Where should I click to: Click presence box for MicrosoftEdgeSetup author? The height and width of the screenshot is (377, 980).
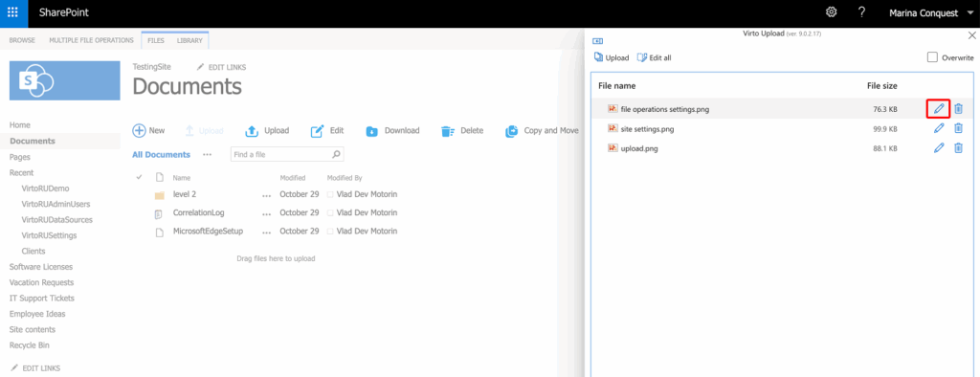pyautogui.click(x=330, y=232)
